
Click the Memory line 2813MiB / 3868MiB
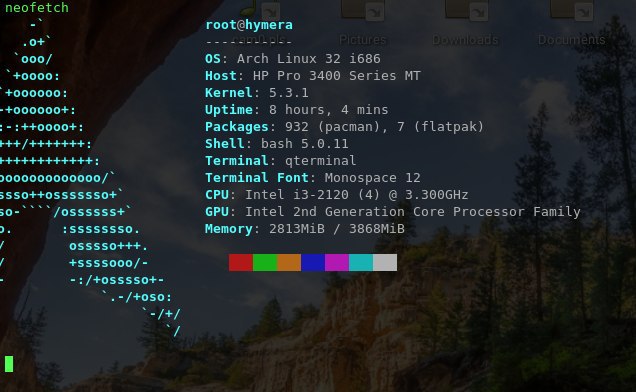(x=305, y=229)
